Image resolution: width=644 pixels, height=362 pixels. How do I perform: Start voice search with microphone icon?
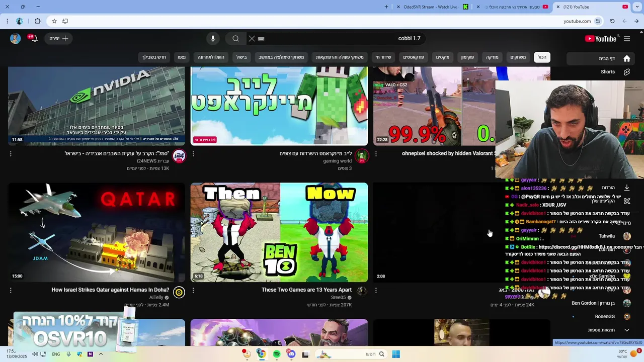click(213, 39)
